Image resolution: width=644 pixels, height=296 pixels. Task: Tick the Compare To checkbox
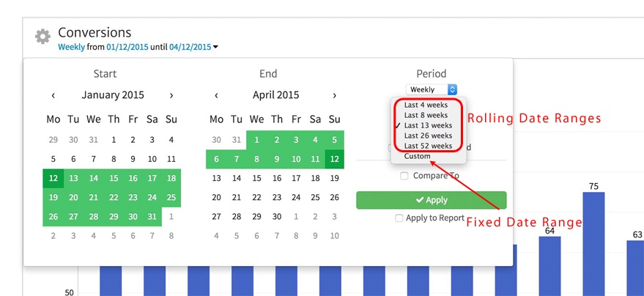click(404, 176)
